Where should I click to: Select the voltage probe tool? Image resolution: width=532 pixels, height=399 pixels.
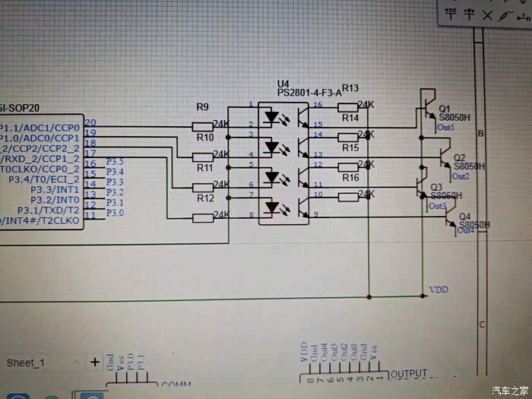point(505,16)
